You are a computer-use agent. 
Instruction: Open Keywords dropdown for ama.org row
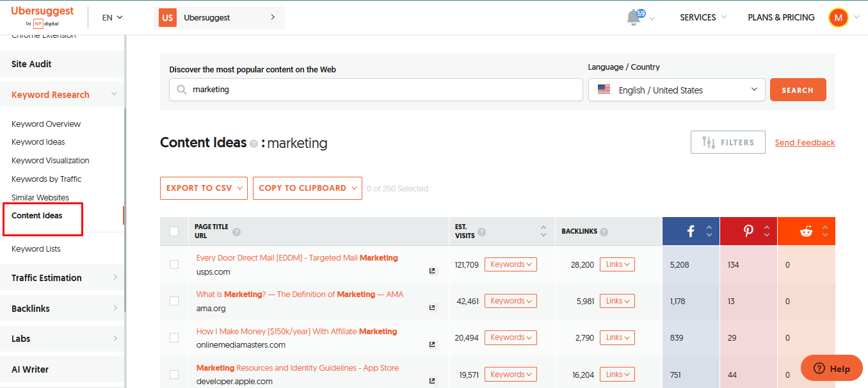(x=511, y=301)
